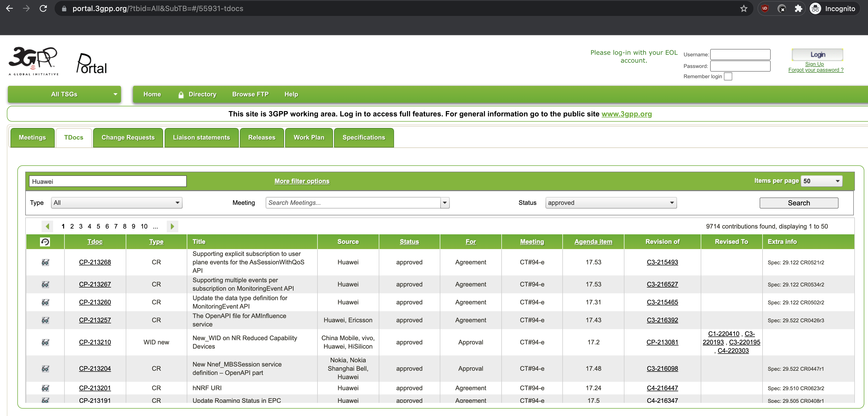Viewport: 868px width, 416px height.
Task: Go to results page 2
Action: 72,226
